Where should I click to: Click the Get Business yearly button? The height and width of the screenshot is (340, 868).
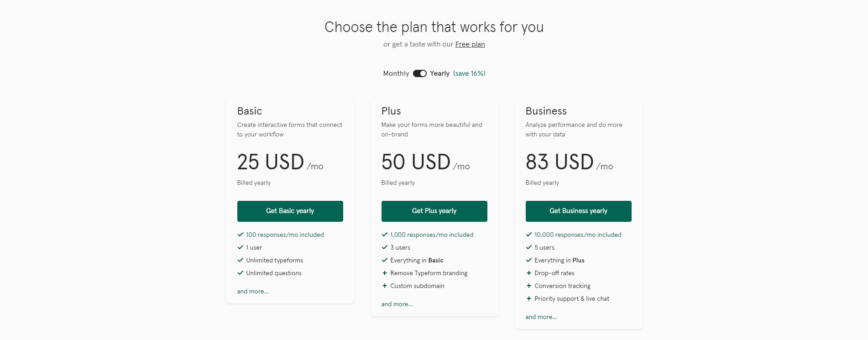578,211
